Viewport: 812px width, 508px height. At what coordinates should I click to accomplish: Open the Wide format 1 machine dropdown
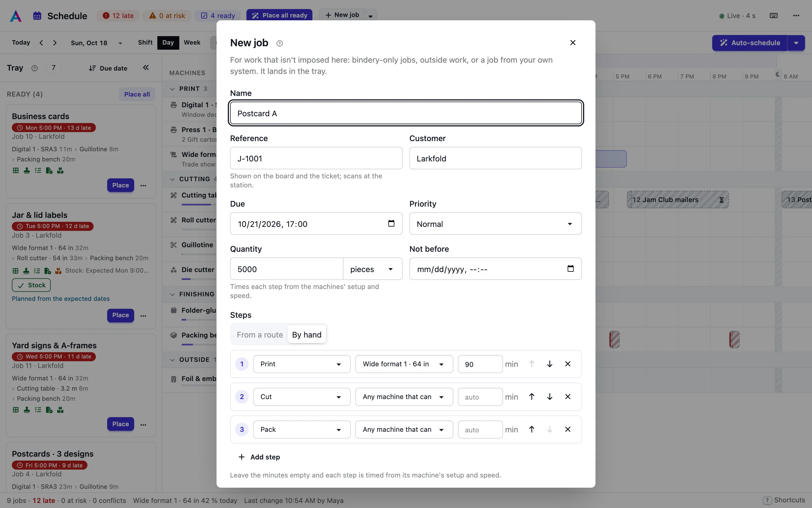(404, 364)
